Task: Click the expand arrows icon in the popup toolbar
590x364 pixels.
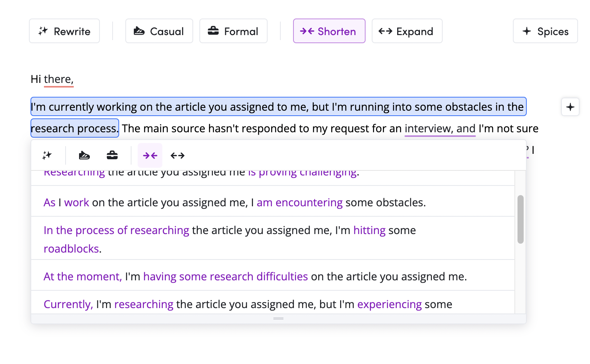Action: click(x=178, y=155)
